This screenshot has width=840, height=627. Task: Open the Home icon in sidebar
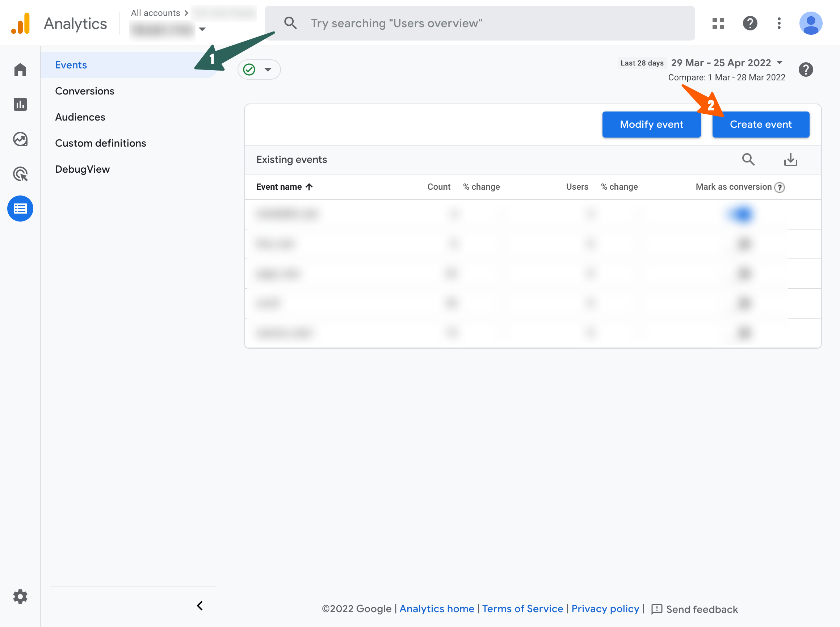(20, 70)
